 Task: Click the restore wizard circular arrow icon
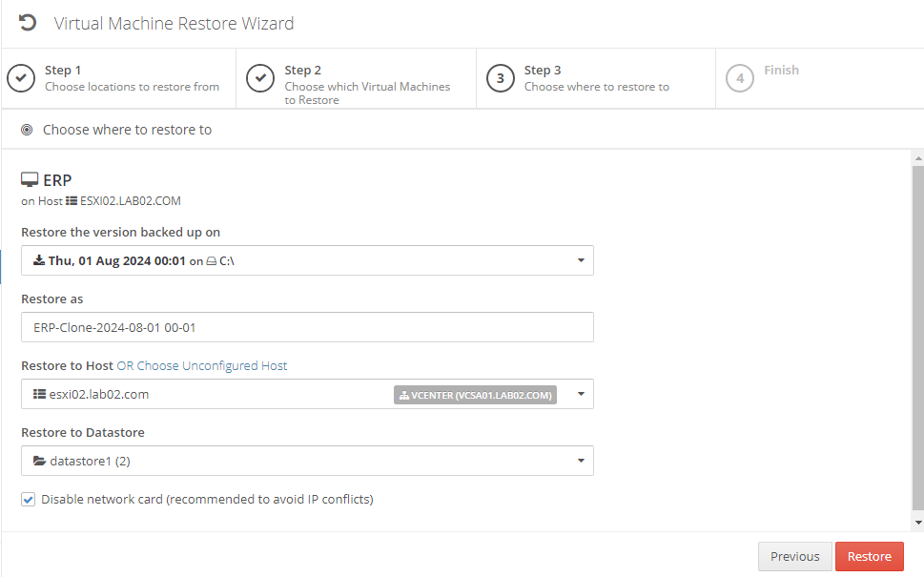[x=27, y=23]
